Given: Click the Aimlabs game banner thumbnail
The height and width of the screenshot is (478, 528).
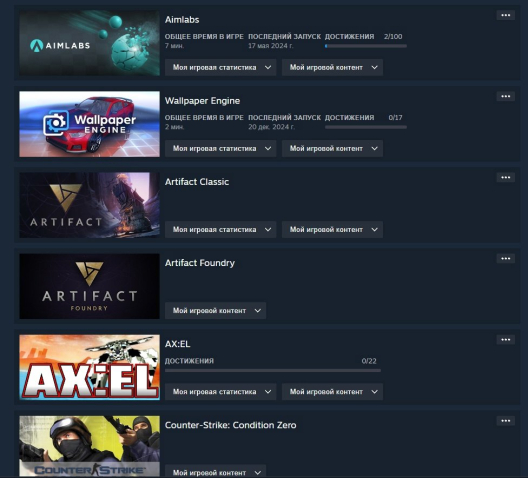Looking at the screenshot, I should click(90, 43).
